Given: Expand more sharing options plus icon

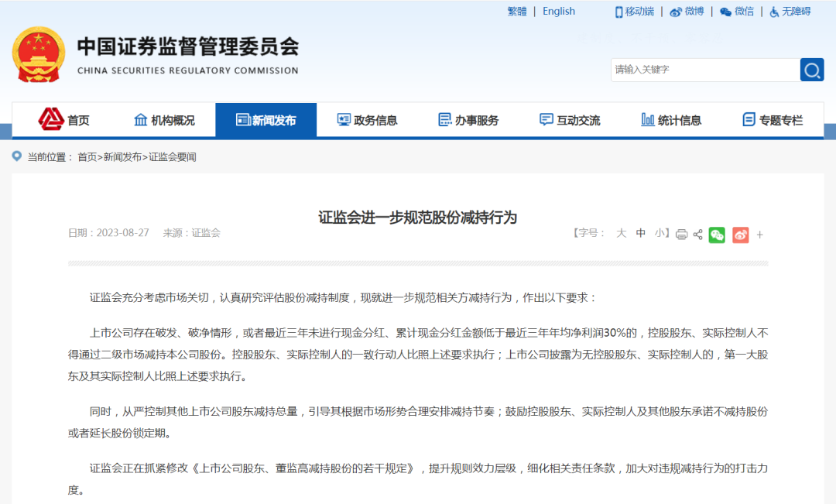Looking at the screenshot, I should click(x=759, y=235).
